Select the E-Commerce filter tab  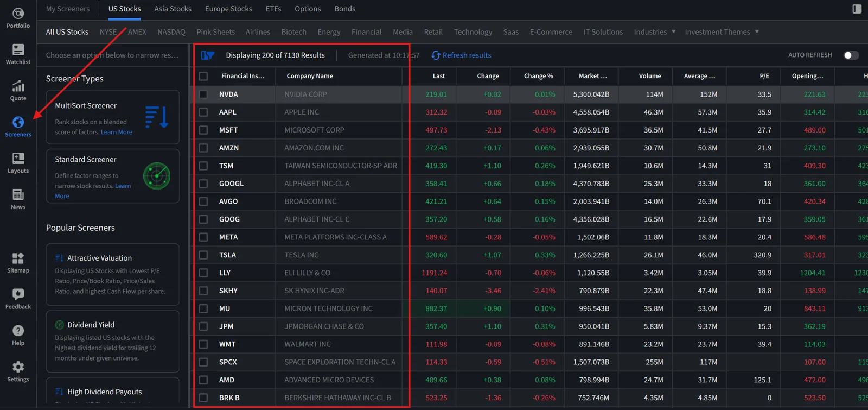tap(551, 32)
